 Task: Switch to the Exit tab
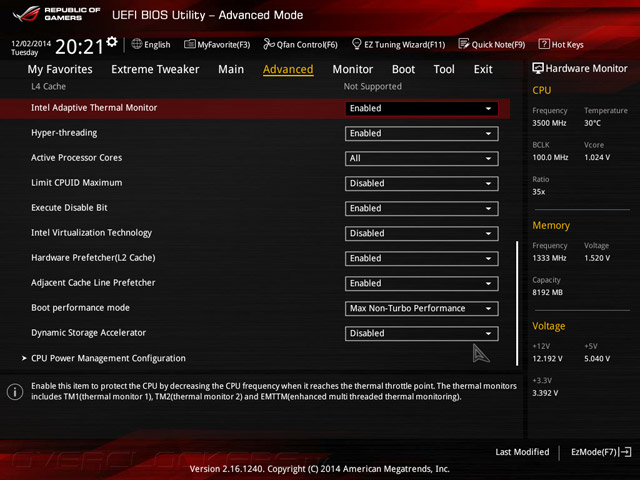pyautogui.click(x=483, y=69)
